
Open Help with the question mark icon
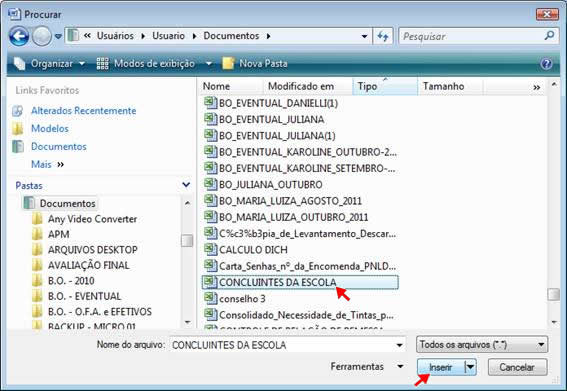pos(546,64)
